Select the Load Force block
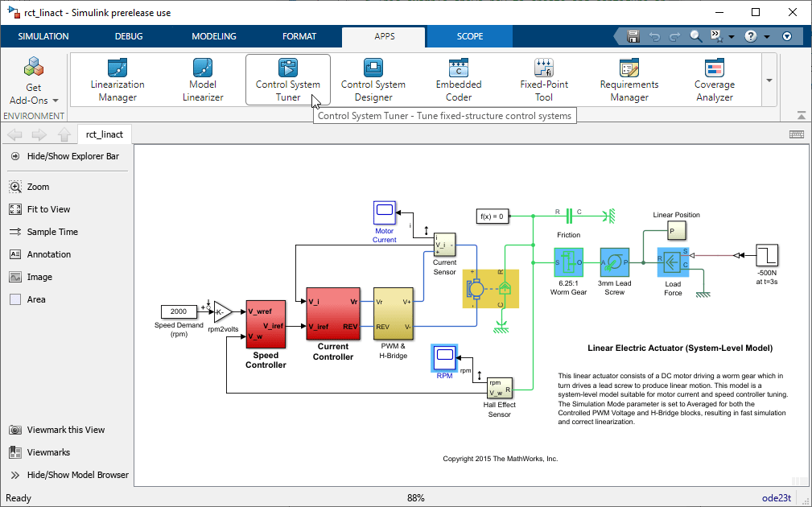 click(x=673, y=262)
